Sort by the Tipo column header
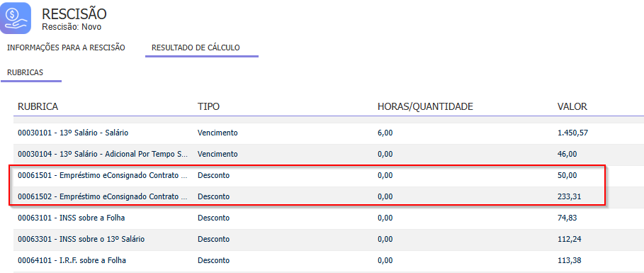Viewport: 644px width, 273px height. pyautogui.click(x=208, y=106)
